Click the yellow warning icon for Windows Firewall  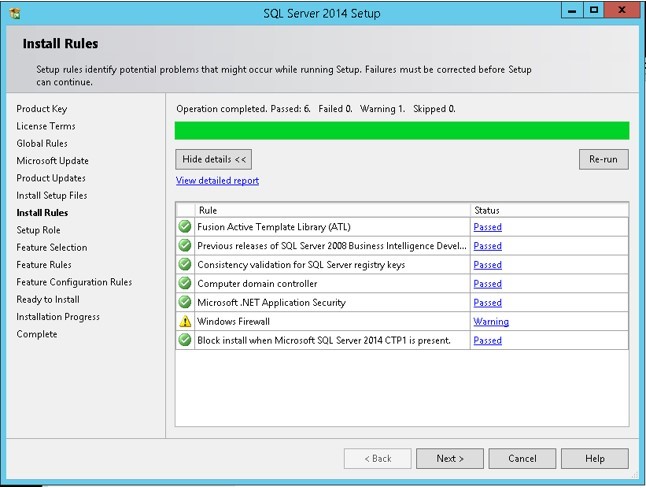pyautogui.click(x=185, y=322)
